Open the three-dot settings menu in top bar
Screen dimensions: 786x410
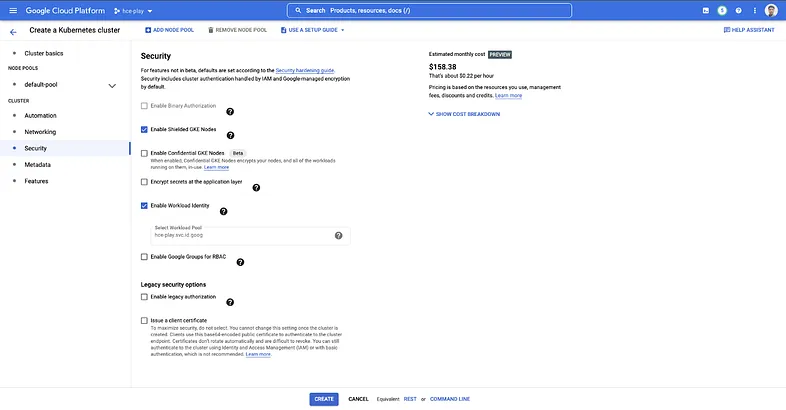(x=754, y=11)
